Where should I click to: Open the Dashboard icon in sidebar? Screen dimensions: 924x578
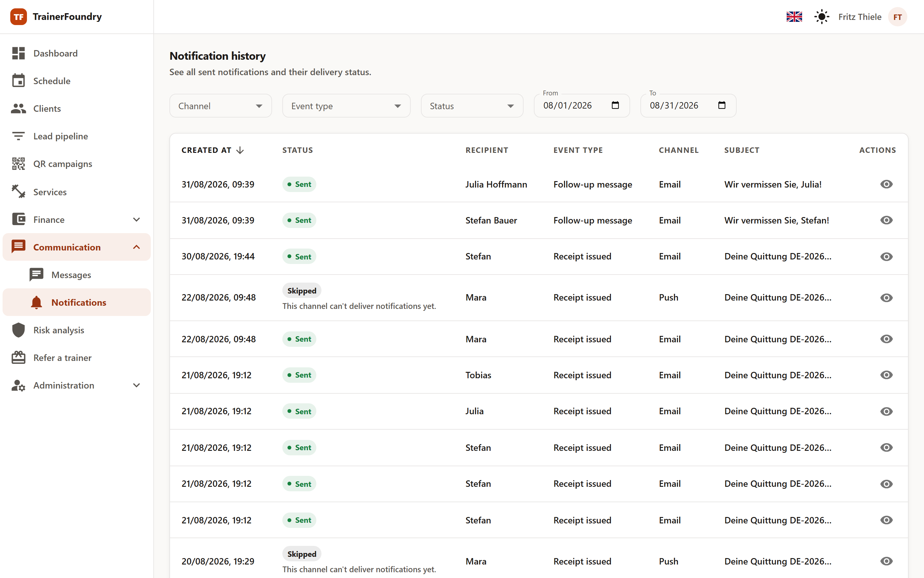tap(18, 53)
